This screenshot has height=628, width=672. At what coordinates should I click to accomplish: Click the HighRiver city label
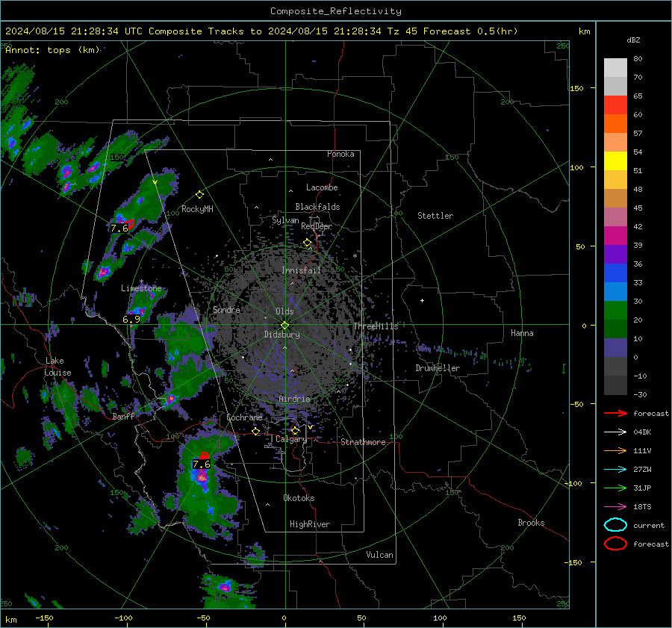click(x=310, y=524)
